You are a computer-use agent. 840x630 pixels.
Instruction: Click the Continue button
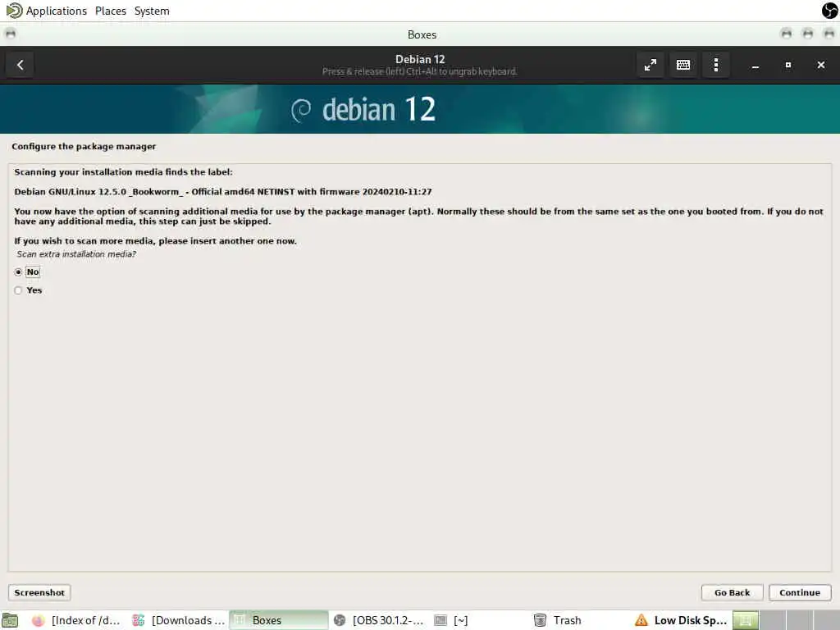800,592
